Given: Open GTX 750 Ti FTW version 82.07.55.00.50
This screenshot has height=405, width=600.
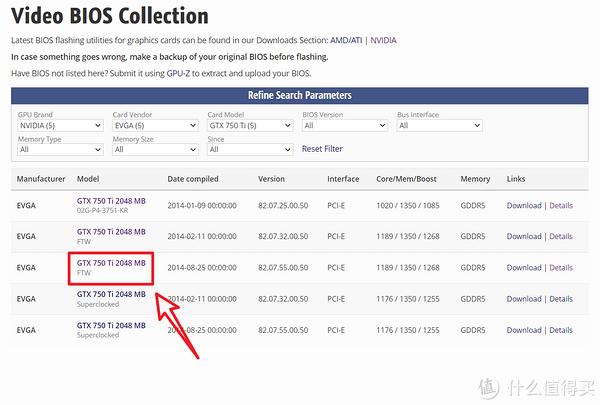Looking at the screenshot, I should click(111, 263).
